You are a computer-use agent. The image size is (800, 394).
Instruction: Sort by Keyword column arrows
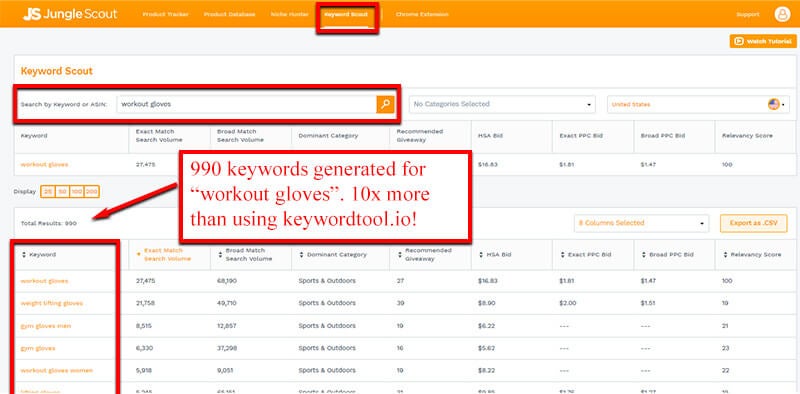[23, 255]
